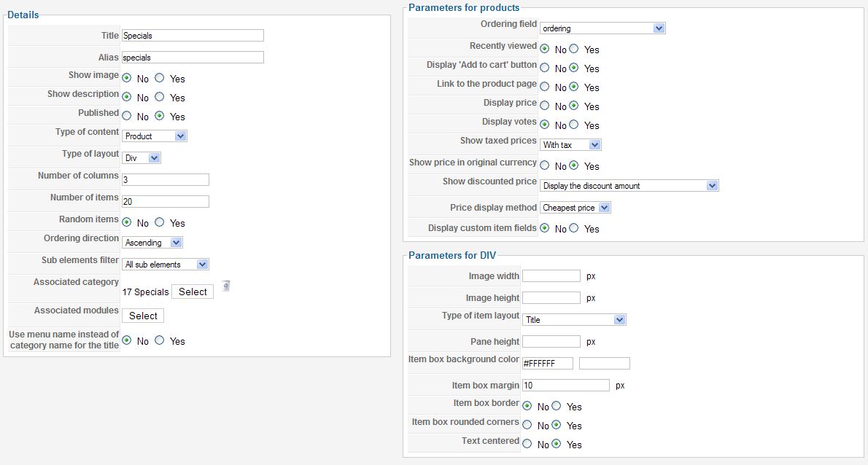Set Published to No
This screenshot has height=465, width=868.
point(127,116)
